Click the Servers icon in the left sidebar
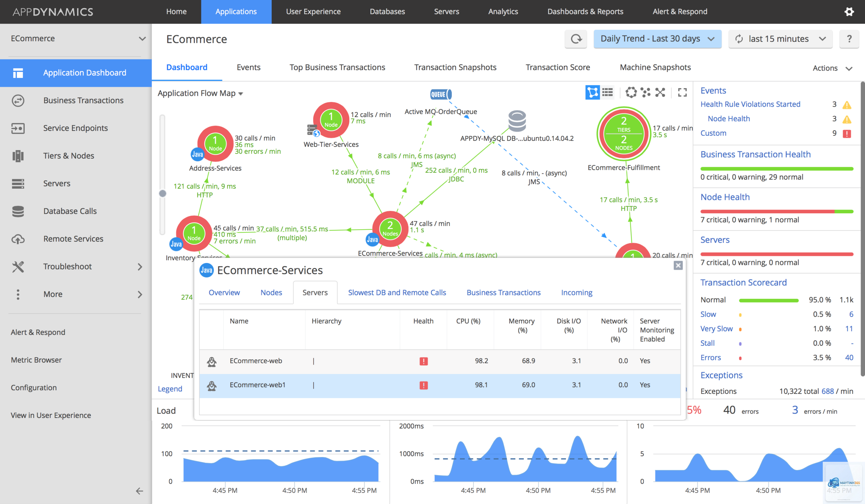Screen dimensions: 865x504 18,183
